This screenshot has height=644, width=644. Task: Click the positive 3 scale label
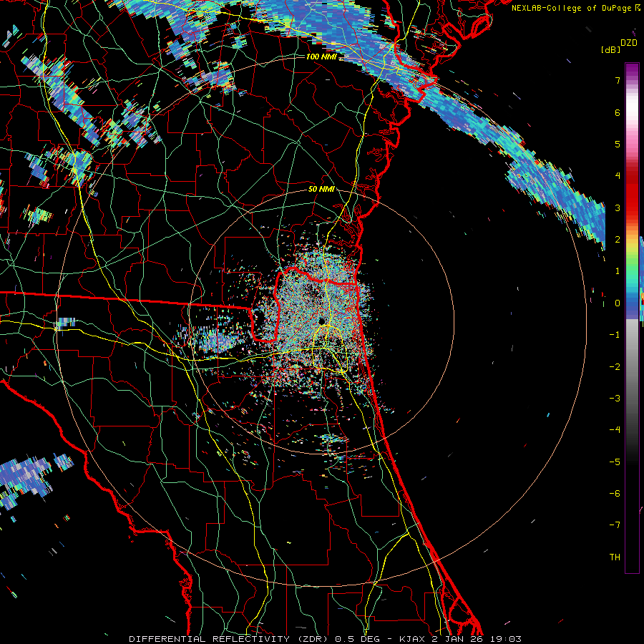click(618, 208)
